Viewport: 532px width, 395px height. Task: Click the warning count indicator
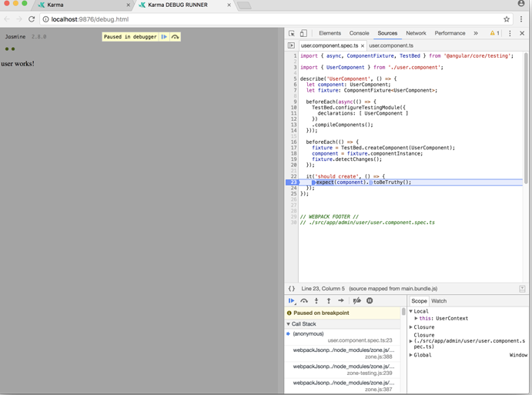pyautogui.click(x=494, y=33)
